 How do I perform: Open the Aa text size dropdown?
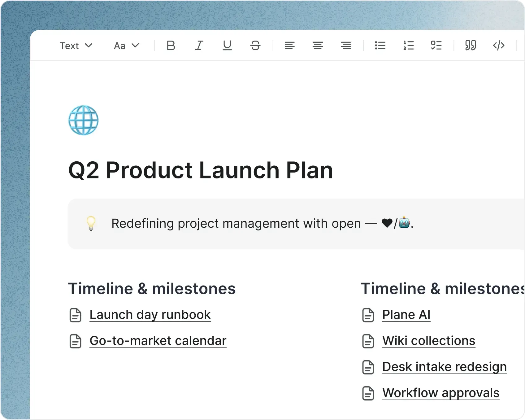point(125,46)
